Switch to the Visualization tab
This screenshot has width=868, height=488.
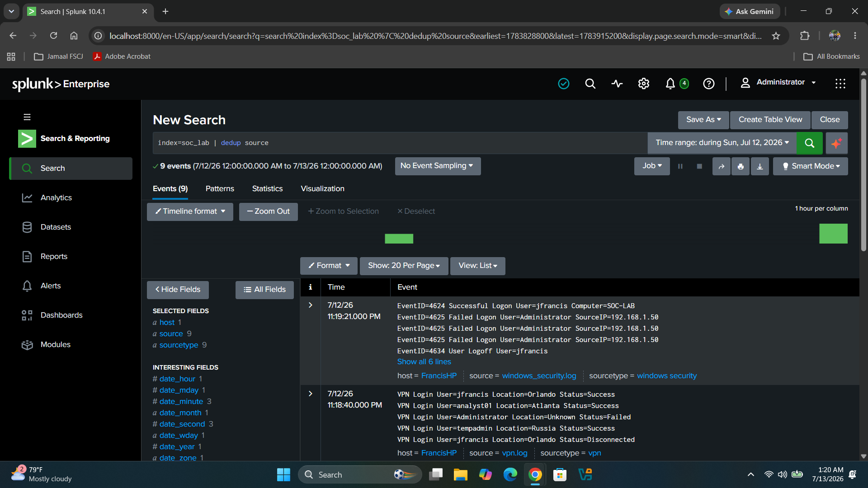322,189
